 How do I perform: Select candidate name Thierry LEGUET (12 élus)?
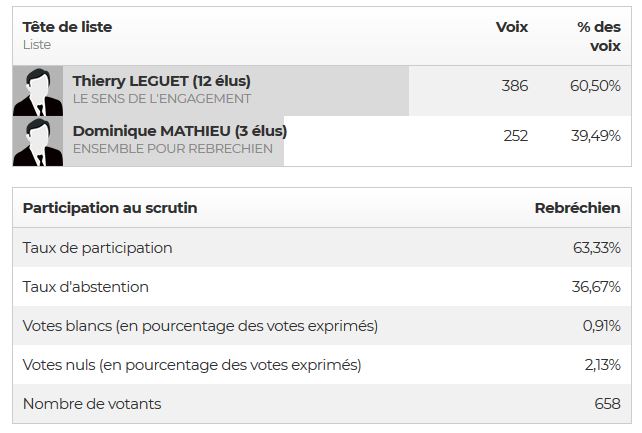[x=161, y=81]
